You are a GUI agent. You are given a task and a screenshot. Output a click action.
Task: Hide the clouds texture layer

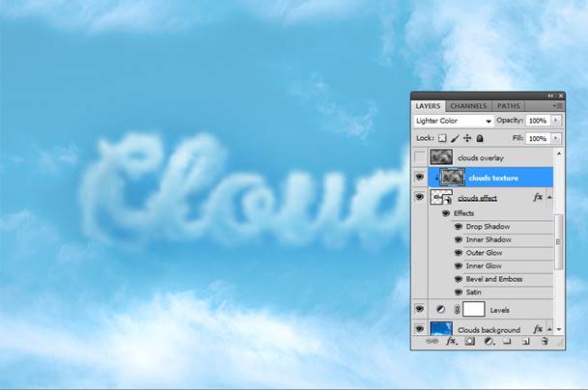tap(420, 177)
